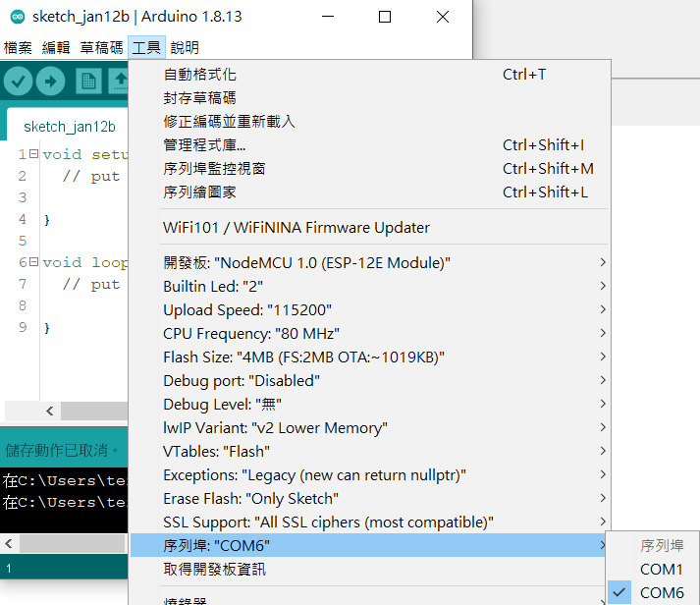Switch to the sketch_jan12b tab

point(69,127)
